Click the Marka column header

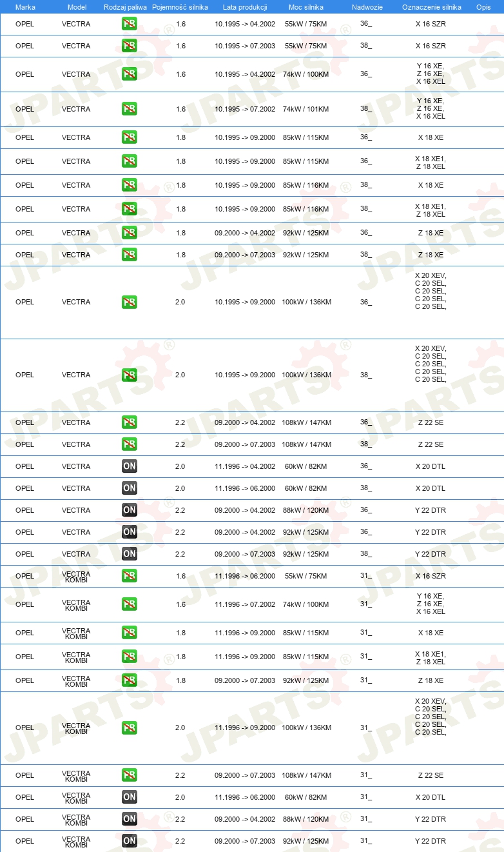pos(25,6)
